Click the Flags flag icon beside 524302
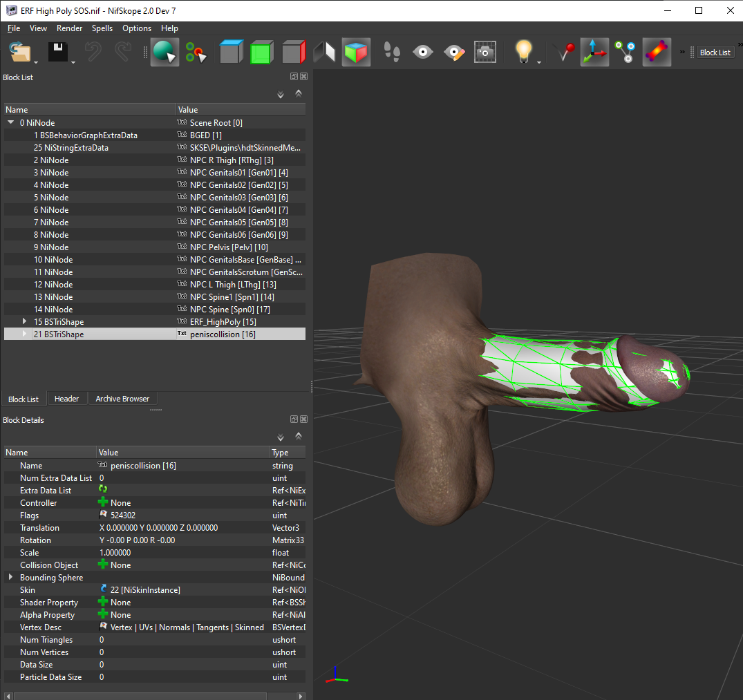Image resolution: width=743 pixels, height=700 pixels. click(103, 514)
